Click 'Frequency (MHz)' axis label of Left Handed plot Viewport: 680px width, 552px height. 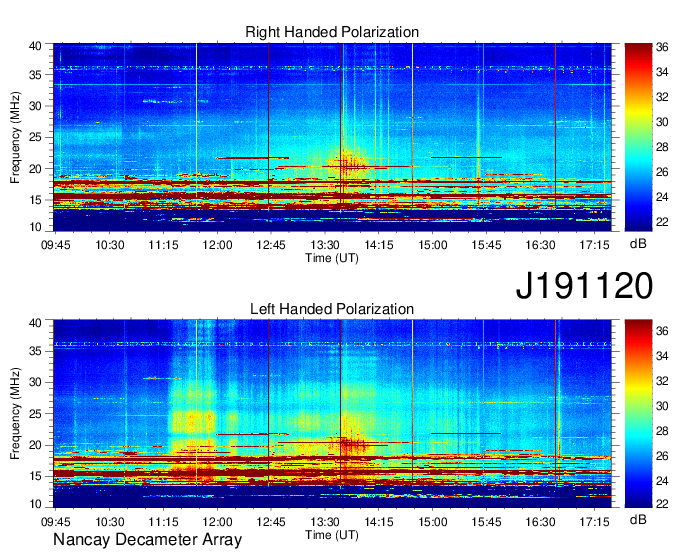pos(15,414)
